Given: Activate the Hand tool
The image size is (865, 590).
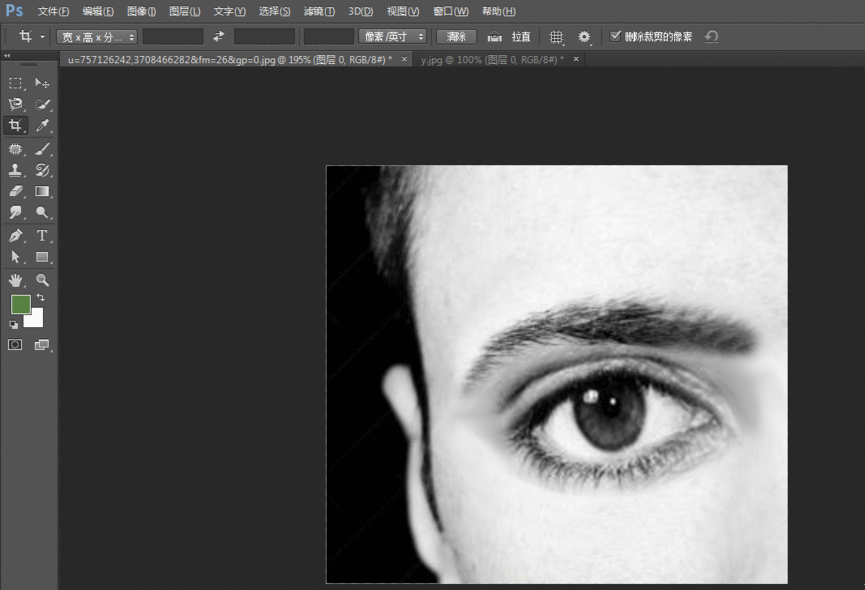Looking at the screenshot, I should coord(16,280).
